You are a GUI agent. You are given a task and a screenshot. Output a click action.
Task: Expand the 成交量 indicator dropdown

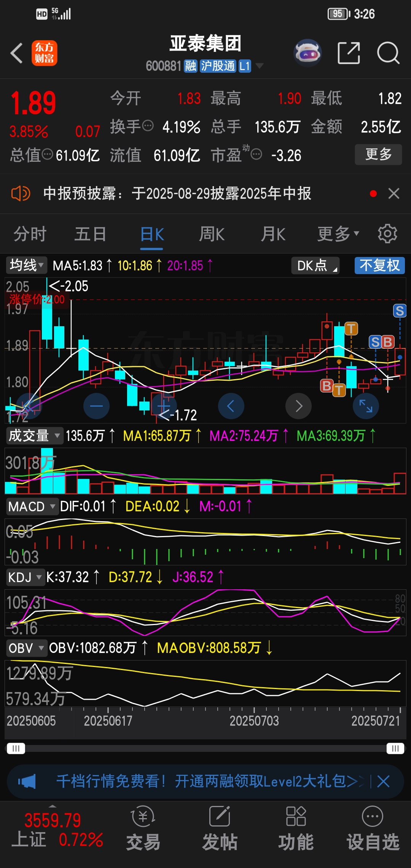point(34,436)
